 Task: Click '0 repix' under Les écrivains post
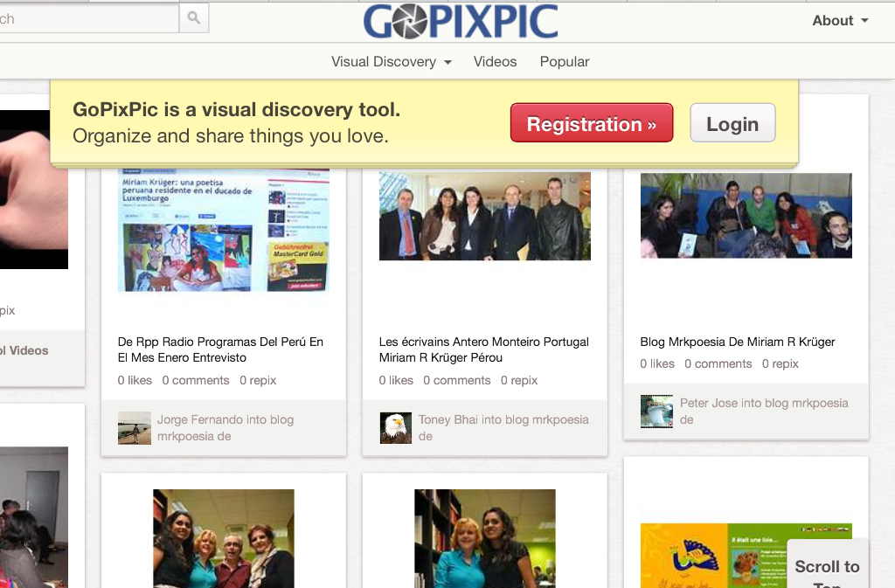coord(519,380)
